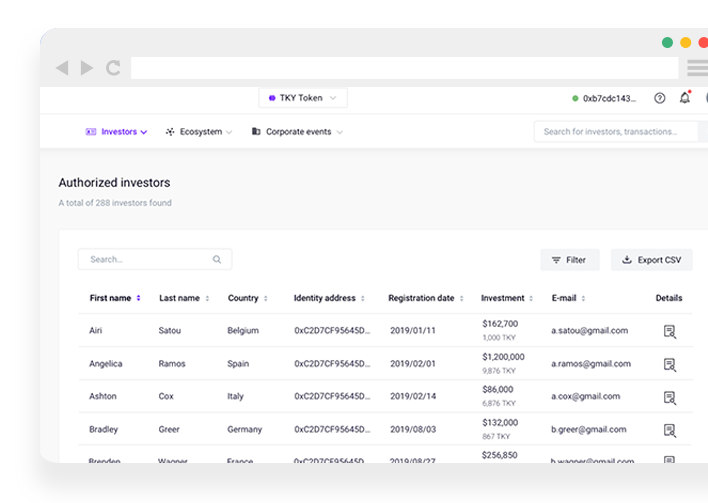The height and width of the screenshot is (503, 708).
Task: Sort table by First name column
Action: 115,298
